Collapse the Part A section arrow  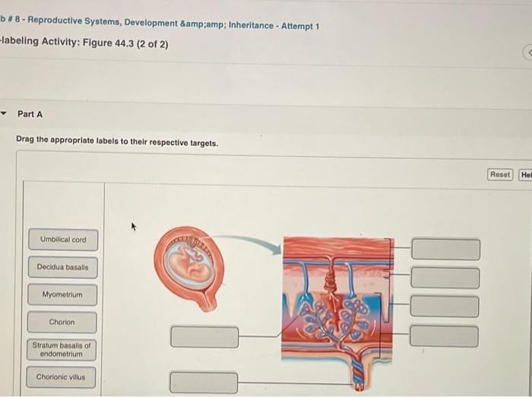(4, 113)
